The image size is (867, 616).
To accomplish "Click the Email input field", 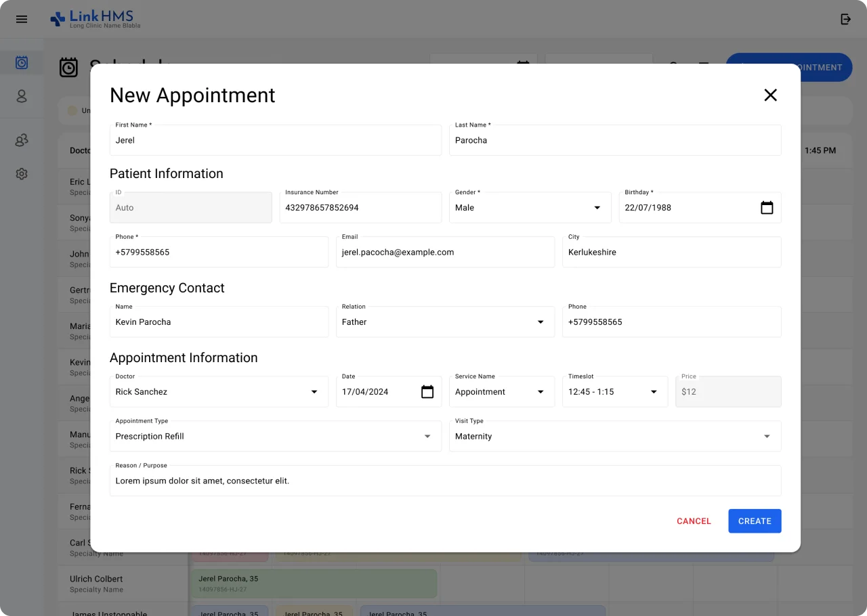I will point(445,252).
